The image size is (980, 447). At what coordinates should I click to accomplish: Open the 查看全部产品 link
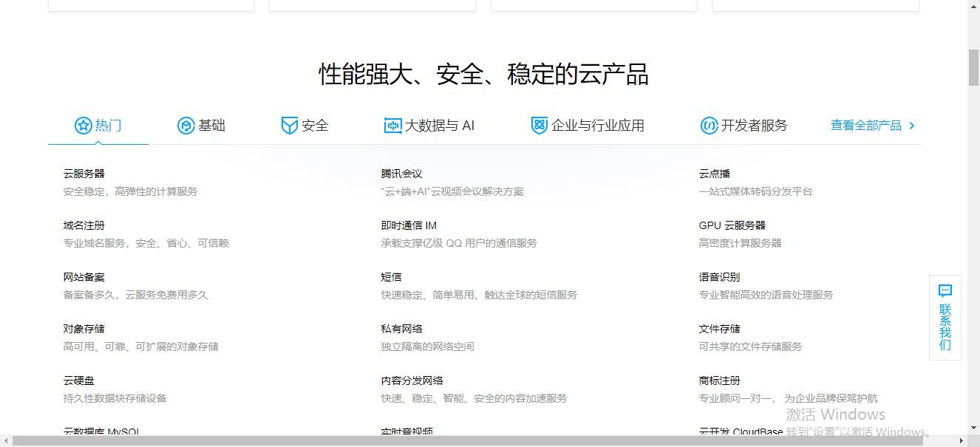pyautogui.click(x=866, y=126)
